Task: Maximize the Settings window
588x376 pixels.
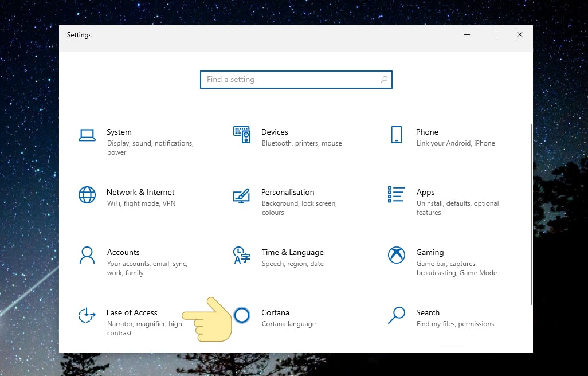Action: pyautogui.click(x=493, y=34)
